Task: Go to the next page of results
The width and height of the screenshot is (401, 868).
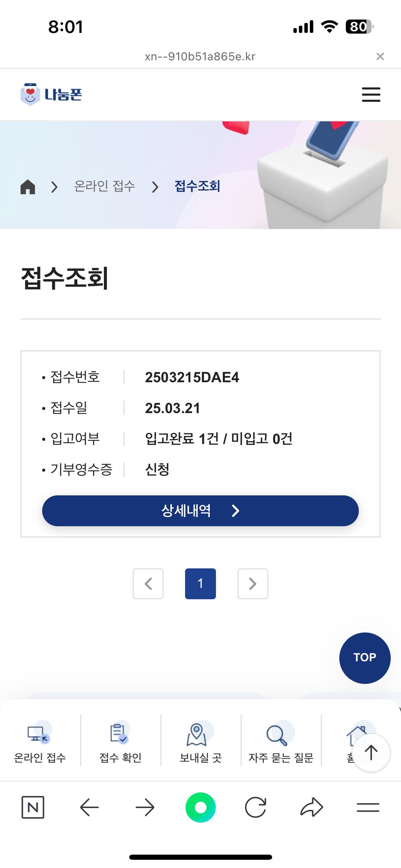Action: 253,584
